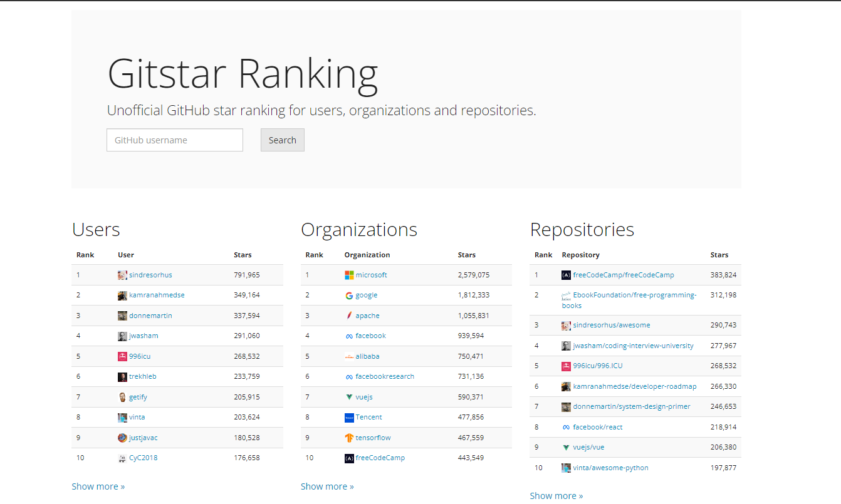Viewport: 841px width, 504px height.
Task: Click justjavac avatar icon
Action: point(122,438)
